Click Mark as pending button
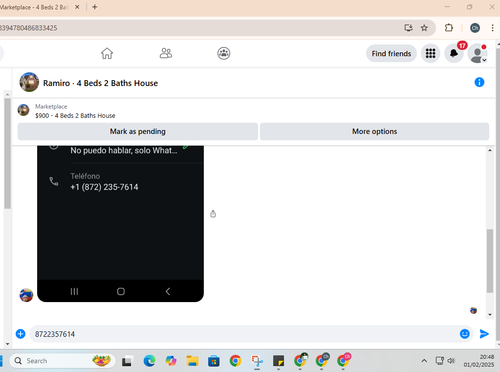The height and width of the screenshot is (372, 500). click(x=138, y=131)
